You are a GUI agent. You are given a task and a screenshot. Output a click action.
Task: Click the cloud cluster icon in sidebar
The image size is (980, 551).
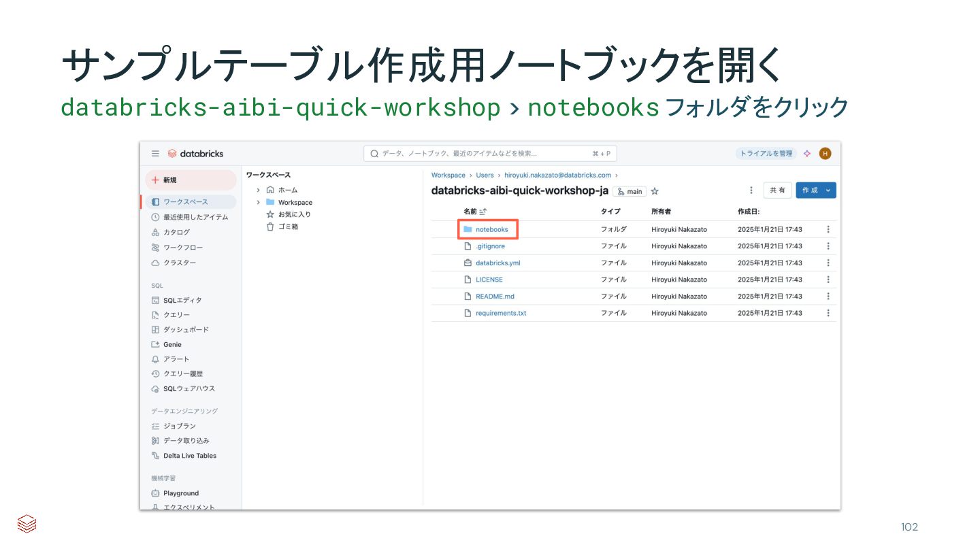(155, 263)
